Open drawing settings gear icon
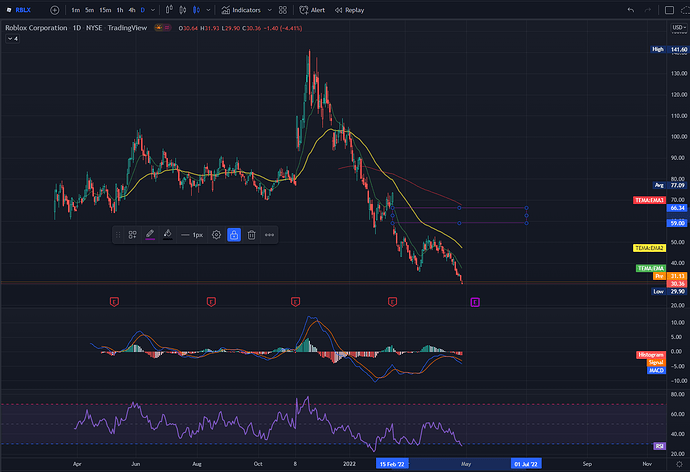690x472 pixels. tap(216, 235)
